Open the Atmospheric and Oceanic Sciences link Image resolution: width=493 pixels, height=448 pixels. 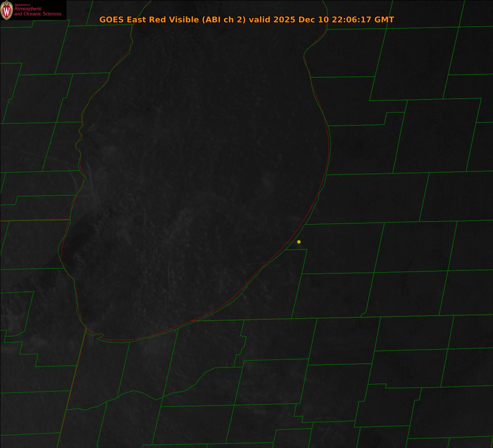point(38,12)
